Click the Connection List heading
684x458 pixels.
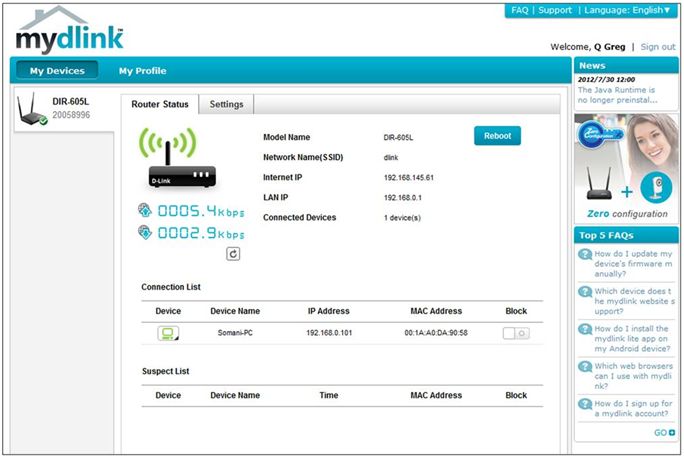[x=171, y=287]
